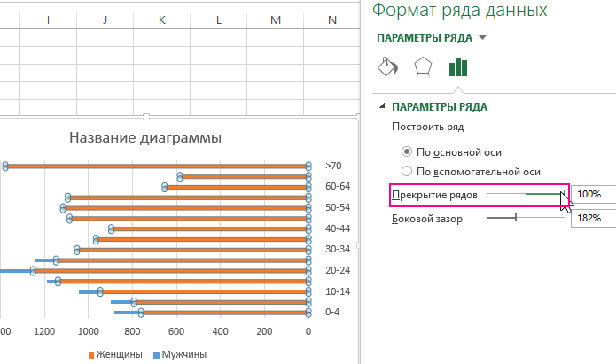This screenshot has width=616, height=364.
Task: Open the Series Options bar chart tab
Action: [458, 66]
